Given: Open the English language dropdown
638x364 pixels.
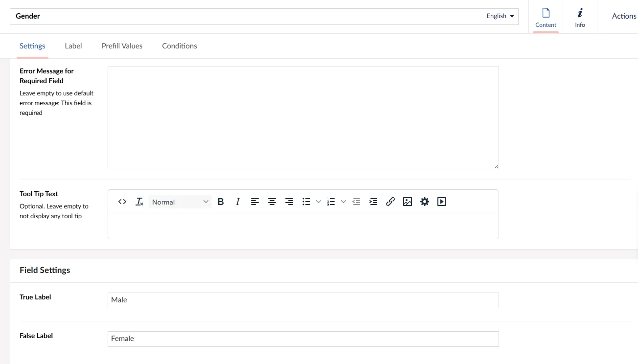Looking at the screenshot, I should pos(501,16).
